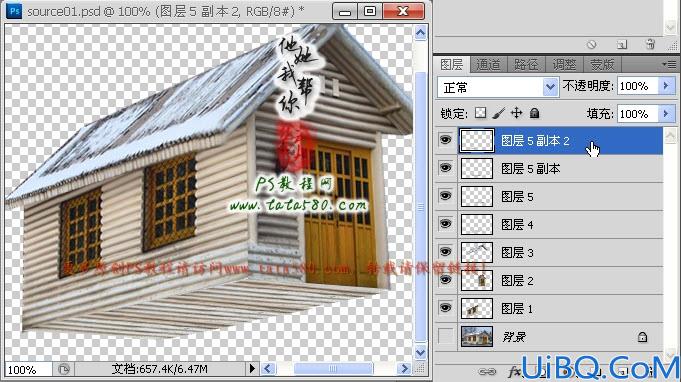Click the 图层 5 layer thumbnail
Screen dimensions: 681x382
click(x=476, y=196)
